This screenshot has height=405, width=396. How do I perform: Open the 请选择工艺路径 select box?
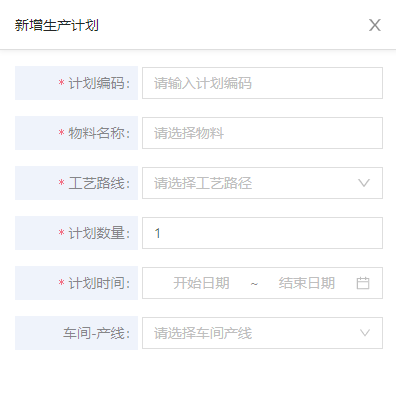(x=262, y=183)
